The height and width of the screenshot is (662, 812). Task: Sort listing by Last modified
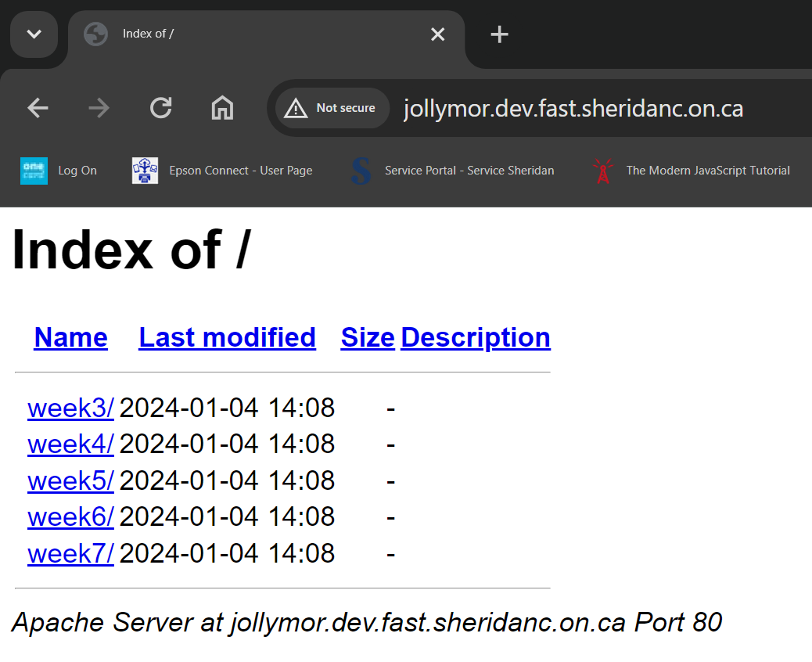pos(227,337)
